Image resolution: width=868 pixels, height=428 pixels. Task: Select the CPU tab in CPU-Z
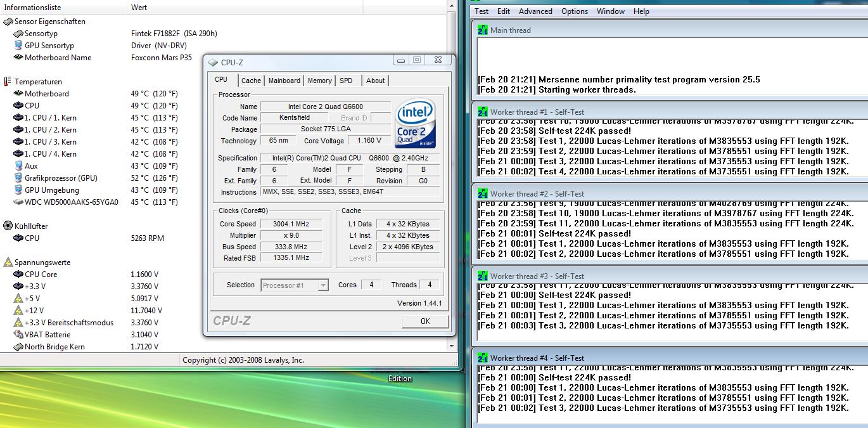pos(221,80)
